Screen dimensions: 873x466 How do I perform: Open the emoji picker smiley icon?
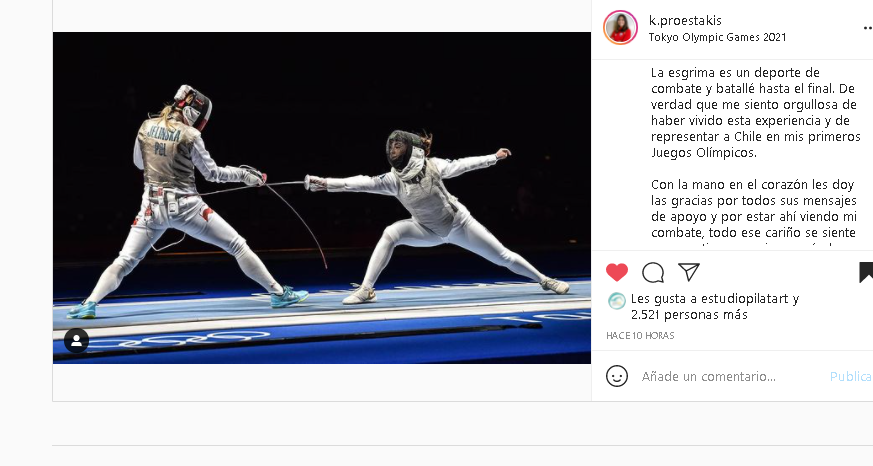pyautogui.click(x=617, y=376)
